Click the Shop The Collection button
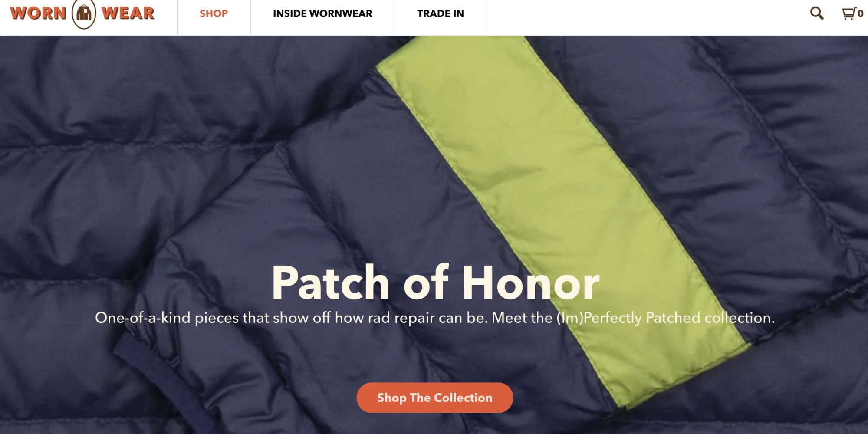 [x=434, y=398]
